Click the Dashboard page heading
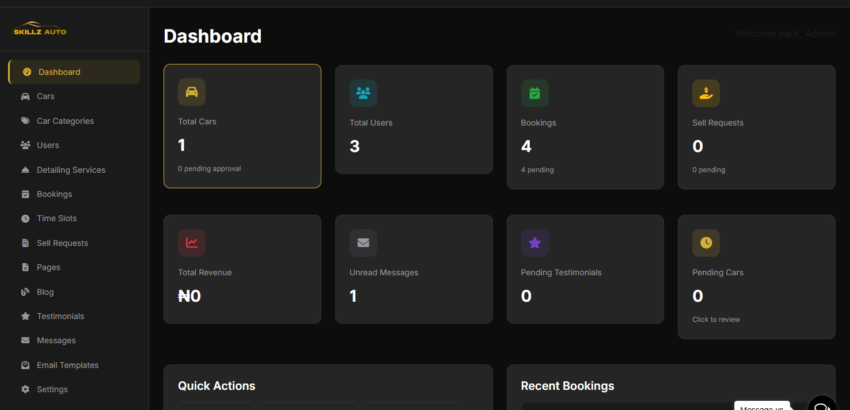The image size is (850, 410). (212, 36)
